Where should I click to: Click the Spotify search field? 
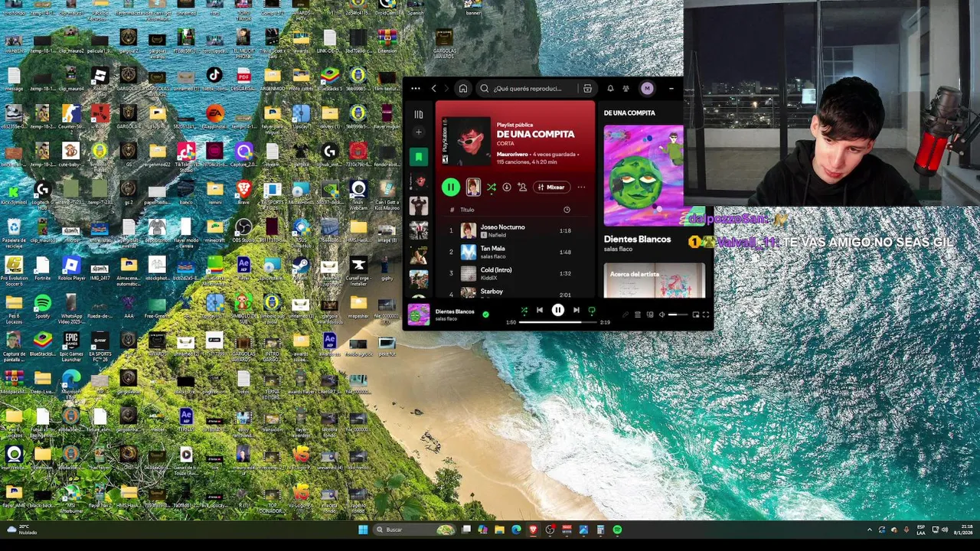527,89
